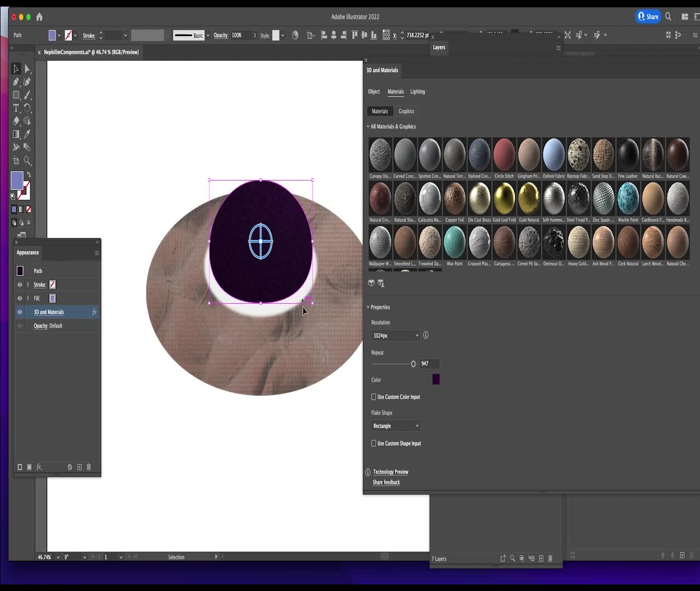Set paint mode to solid Color
The width and height of the screenshot is (700, 591).
(x=14, y=209)
